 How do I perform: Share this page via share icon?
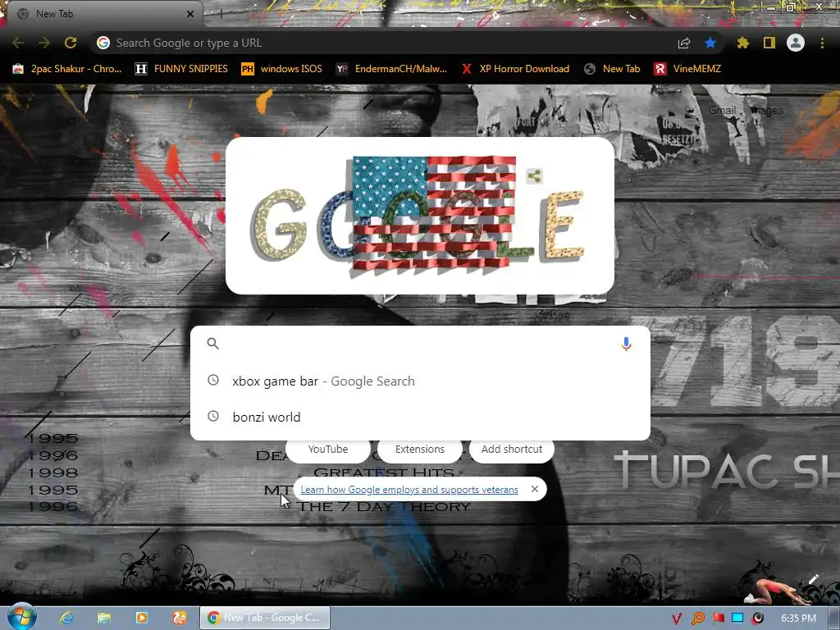point(684,43)
